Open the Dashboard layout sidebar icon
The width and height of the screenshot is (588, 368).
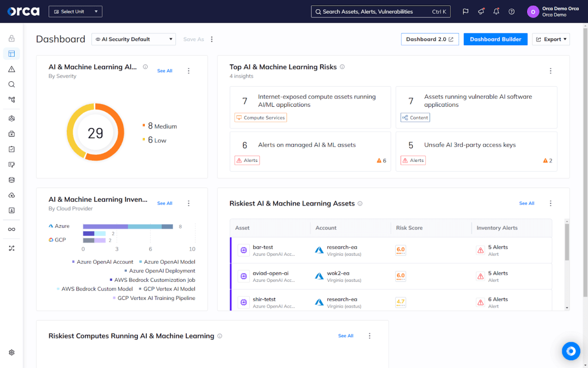pos(11,53)
